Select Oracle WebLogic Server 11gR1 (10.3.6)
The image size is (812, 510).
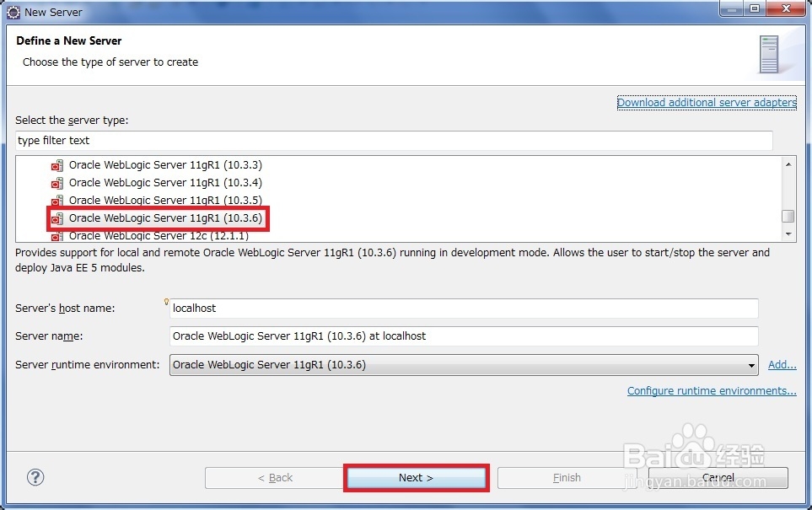click(x=165, y=218)
